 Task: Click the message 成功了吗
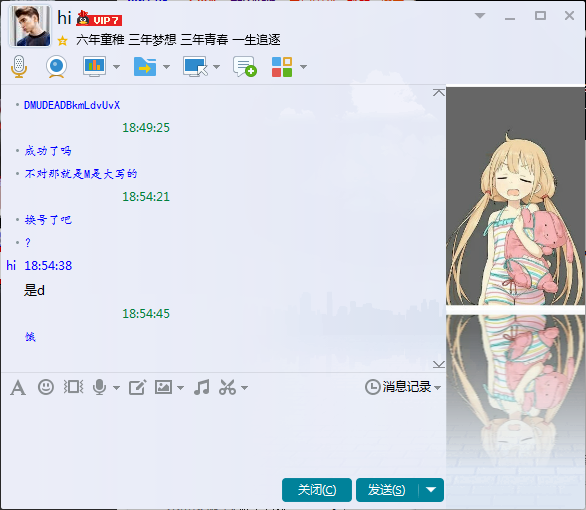[48, 151]
